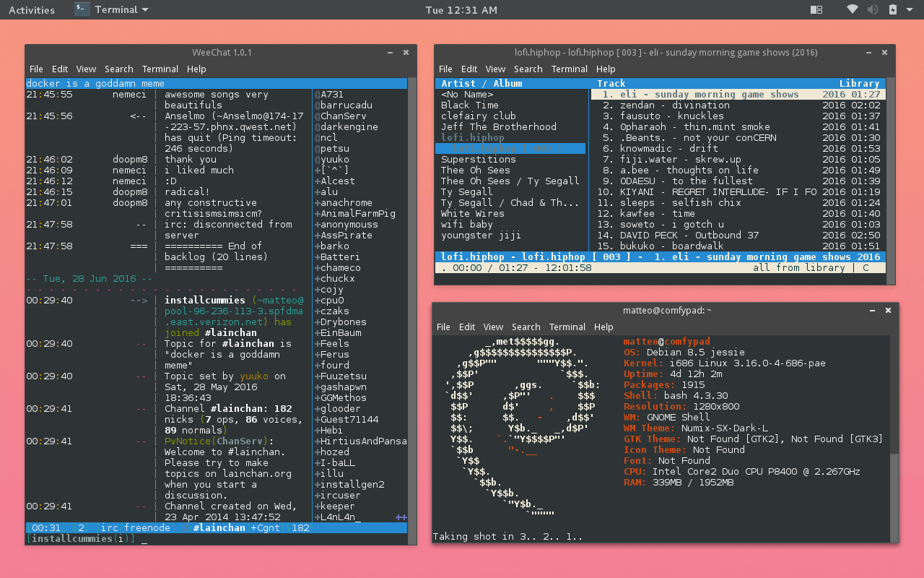The image size is (924, 578).
Task: Open Help menu in matteo@comfypad terminal
Action: (603, 327)
